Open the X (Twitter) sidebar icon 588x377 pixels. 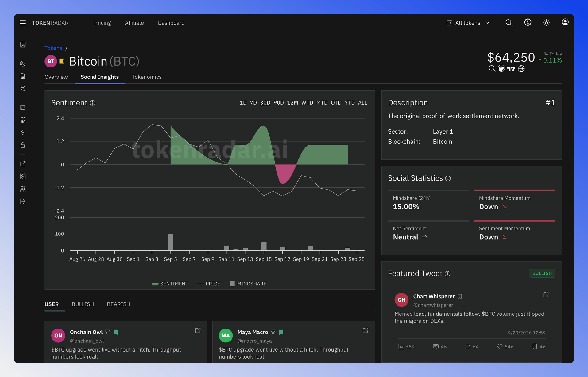(23, 89)
